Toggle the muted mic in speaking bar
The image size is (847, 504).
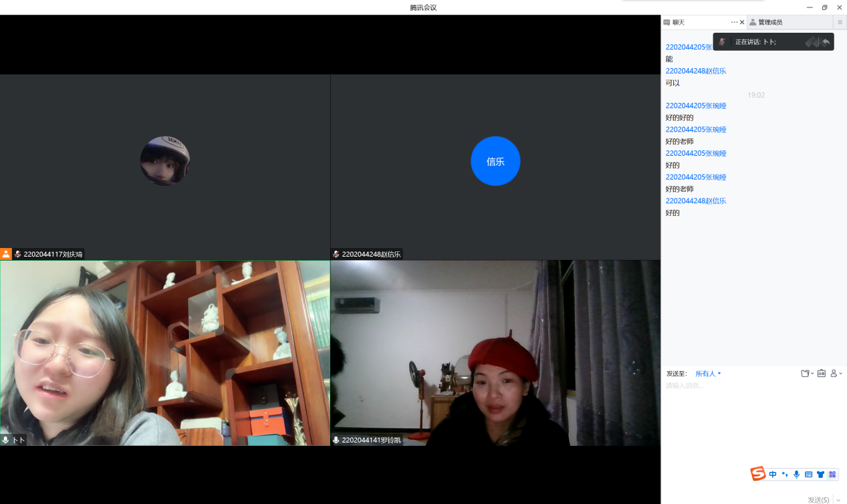[x=722, y=42]
